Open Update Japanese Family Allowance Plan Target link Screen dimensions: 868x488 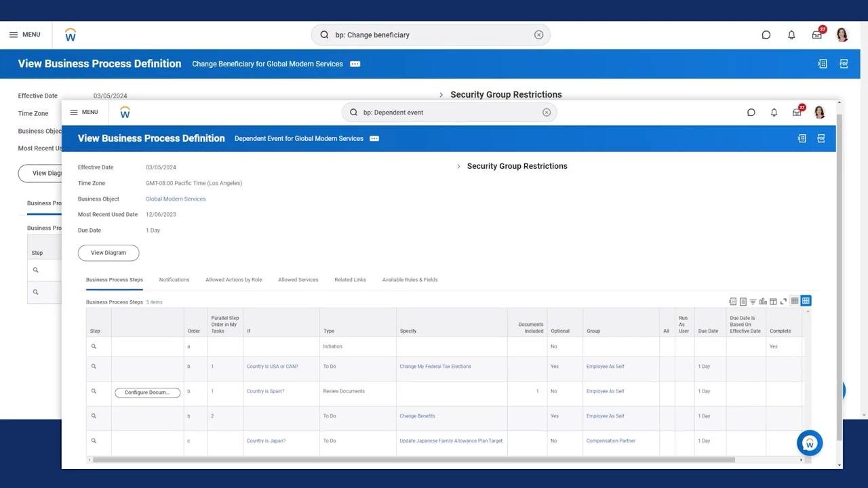coord(451,441)
